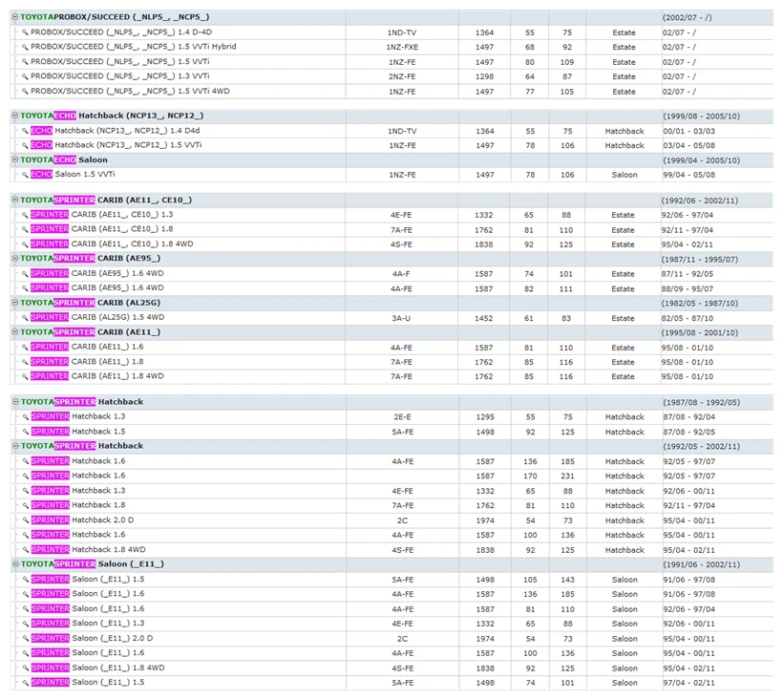Viewport: 783px width, 700px height.
Task: Select date range 00/01 - 03/03
Action: [x=688, y=132]
